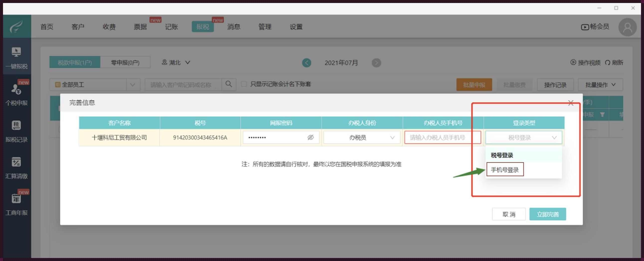Click the filter funnel icon in table header
644x261 pixels.
tap(602, 115)
